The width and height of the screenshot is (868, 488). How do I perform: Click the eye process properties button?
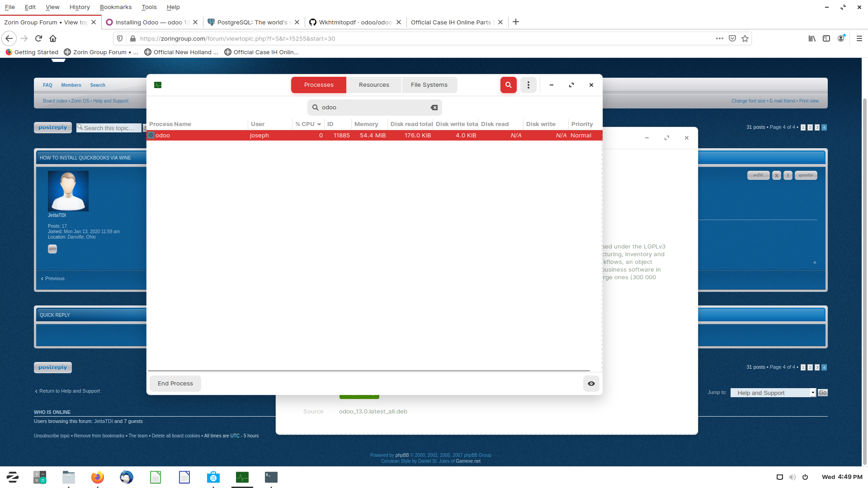591,384
